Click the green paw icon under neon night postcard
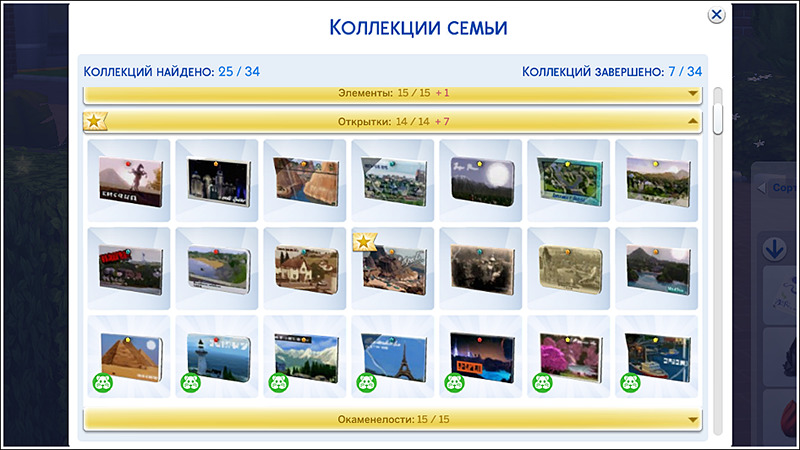This screenshot has height=450, width=800. [454, 383]
